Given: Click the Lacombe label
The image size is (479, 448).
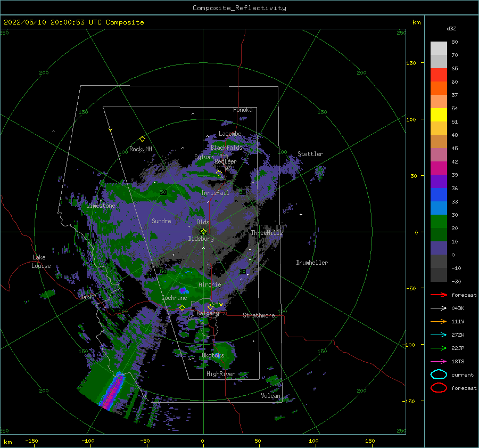Looking at the screenshot, I should point(230,134).
